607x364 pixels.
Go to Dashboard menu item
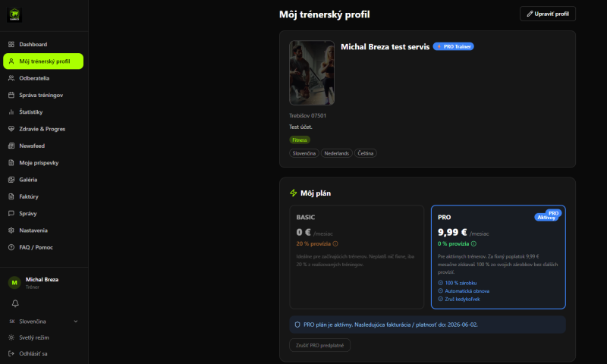point(43,45)
